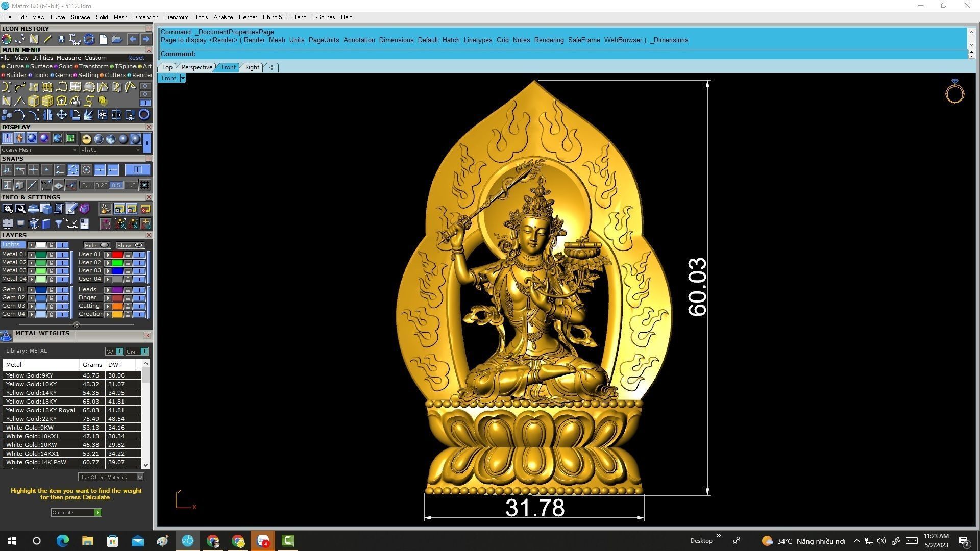This screenshot has width=980, height=551.
Task: Open the wrench magnifier options icon
Action: coord(20,209)
